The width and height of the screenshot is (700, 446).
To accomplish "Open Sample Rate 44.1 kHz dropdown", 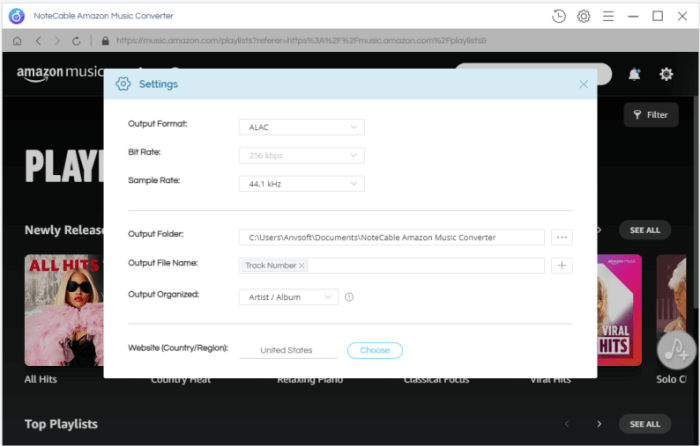I will coord(302,183).
